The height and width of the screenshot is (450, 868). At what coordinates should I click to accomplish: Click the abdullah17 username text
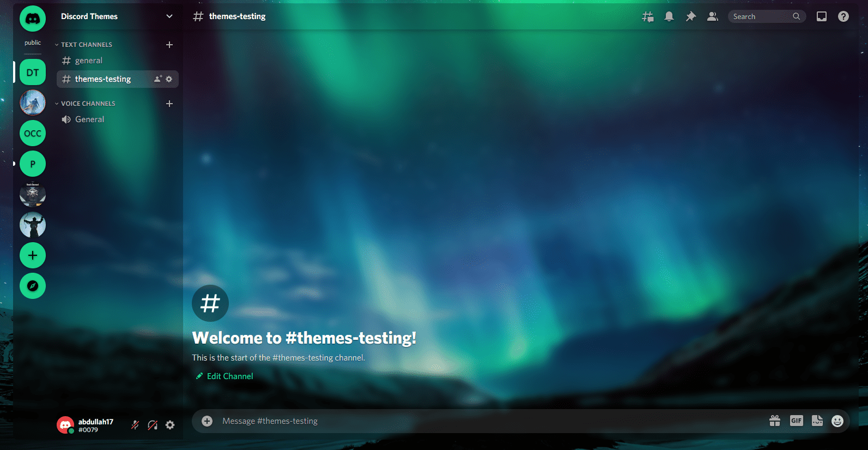[x=96, y=422]
